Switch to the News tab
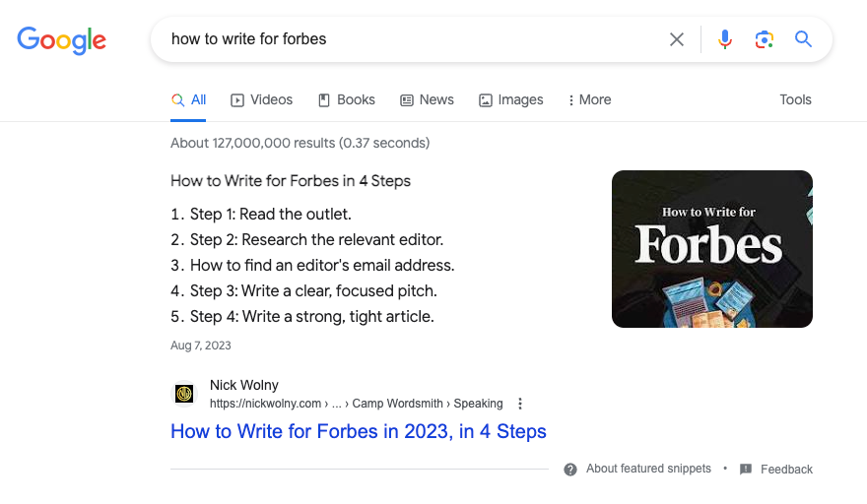Viewport: 867px width, 504px height. pyautogui.click(x=427, y=100)
